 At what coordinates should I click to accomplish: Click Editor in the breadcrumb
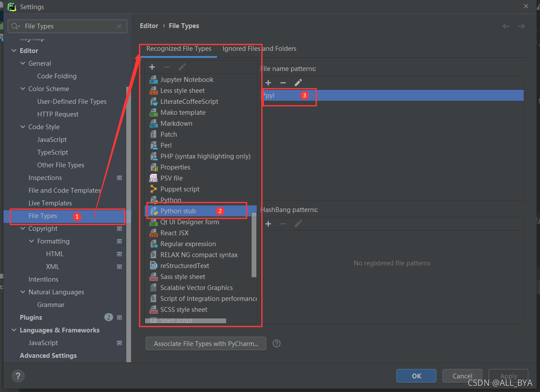point(149,26)
